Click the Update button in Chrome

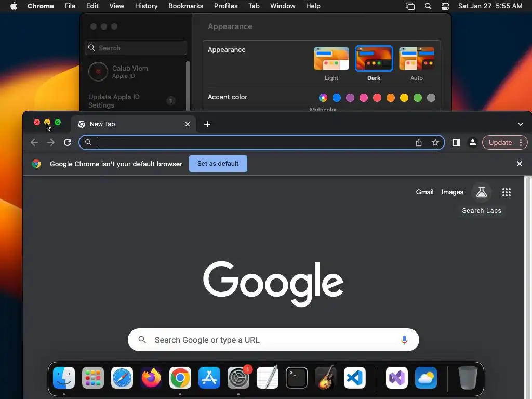pos(500,142)
